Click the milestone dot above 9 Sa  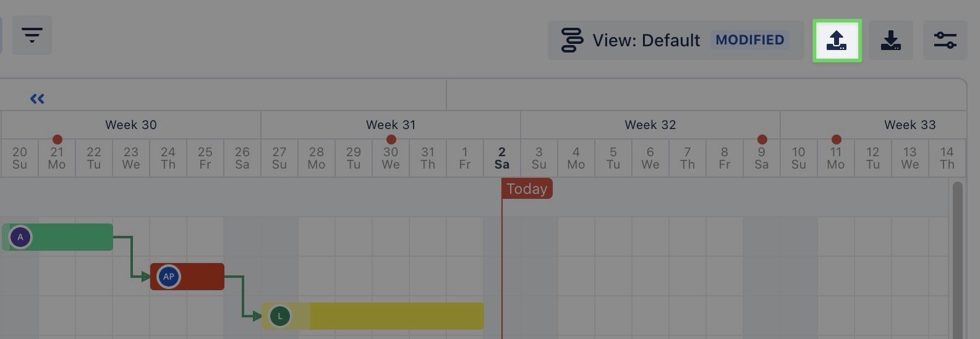click(762, 140)
